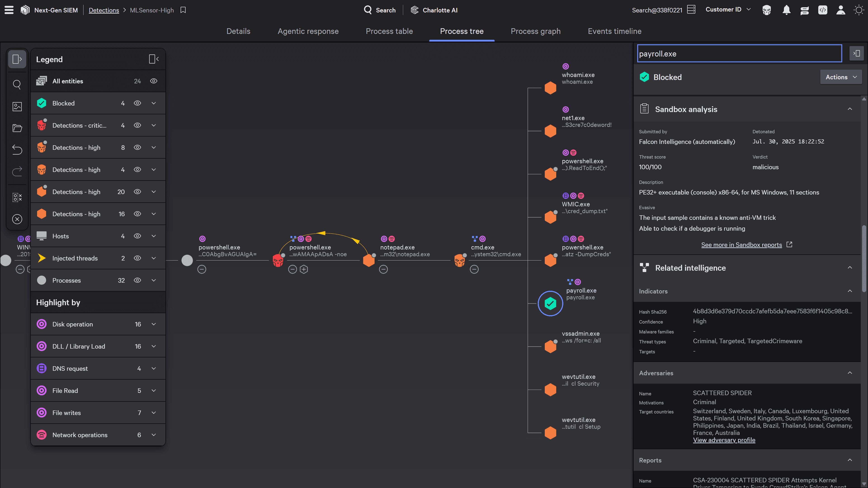
Task: Select the magnifier search tool in sidebar
Action: tap(17, 84)
